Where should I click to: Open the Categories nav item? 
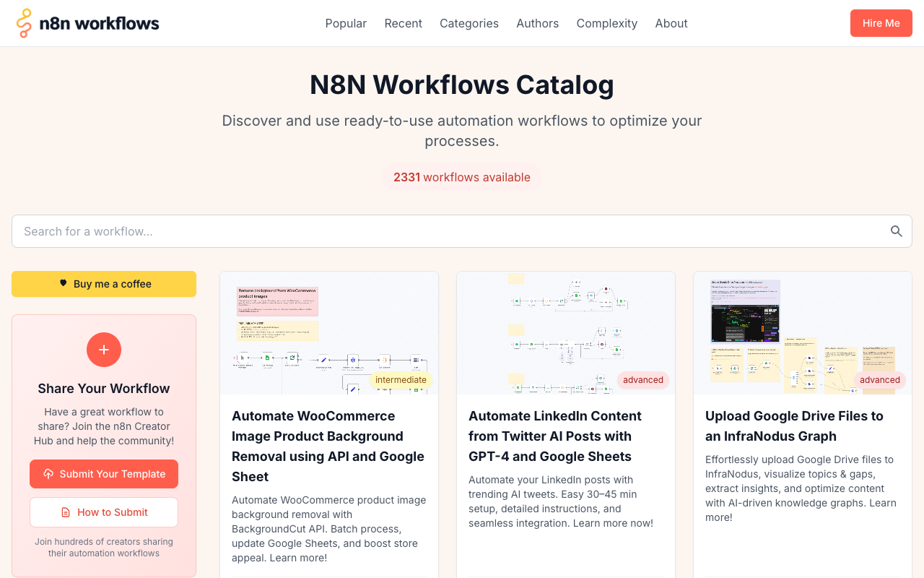pos(469,23)
